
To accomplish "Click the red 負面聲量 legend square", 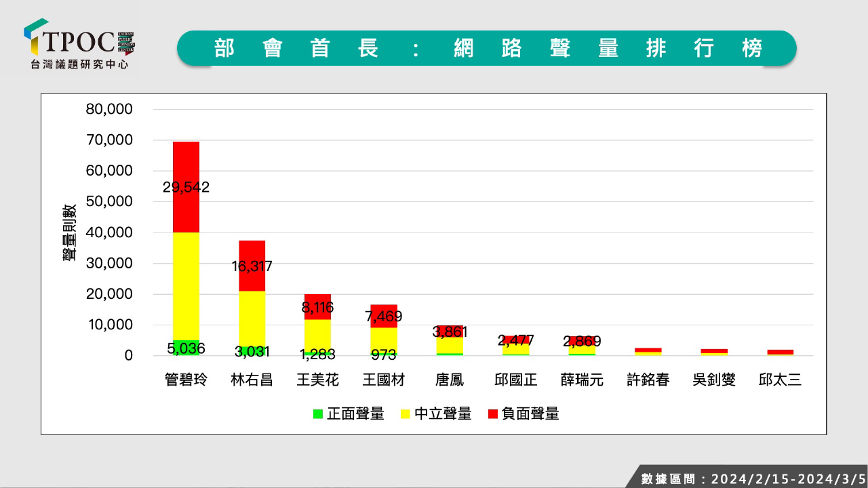I will 492,413.
